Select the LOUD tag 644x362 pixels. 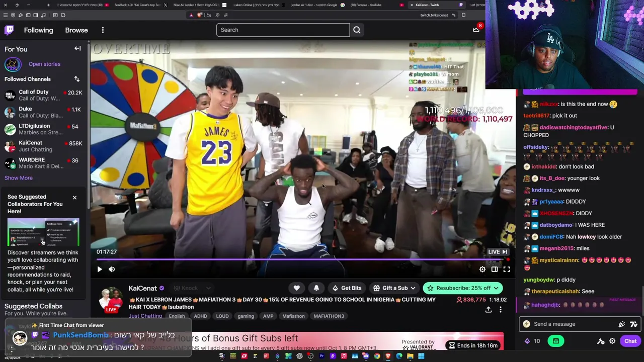222,316
